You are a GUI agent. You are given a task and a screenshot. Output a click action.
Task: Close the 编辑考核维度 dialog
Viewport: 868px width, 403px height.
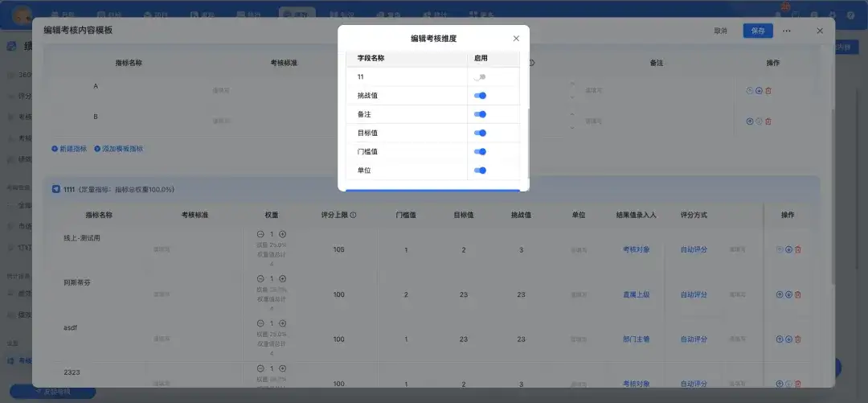tap(516, 39)
